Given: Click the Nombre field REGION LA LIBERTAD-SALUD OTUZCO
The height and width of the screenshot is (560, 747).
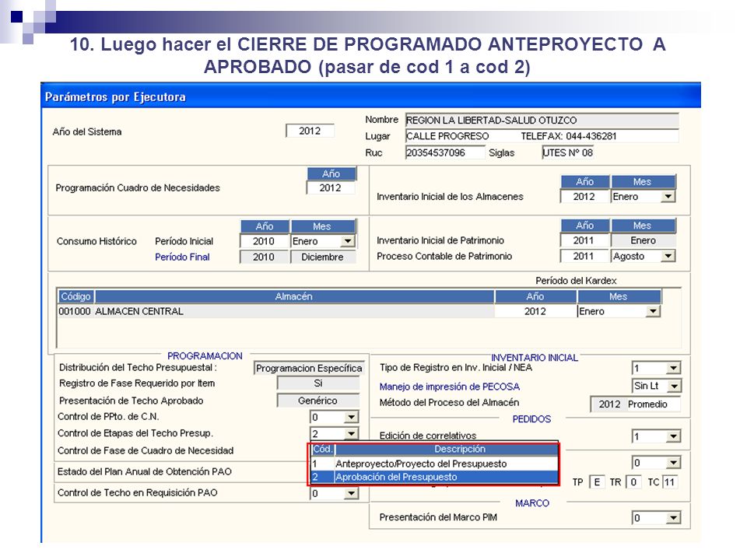Looking at the screenshot, I should (x=542, y=121).
